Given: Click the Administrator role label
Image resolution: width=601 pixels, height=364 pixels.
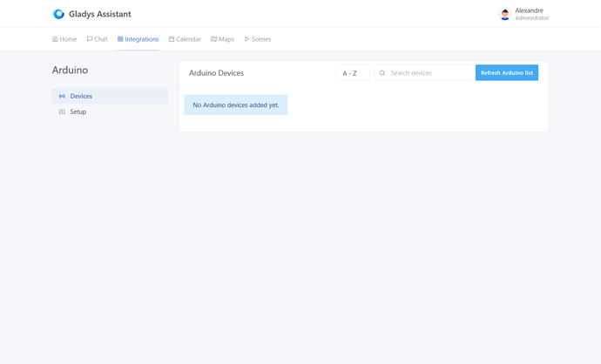Looking at the screenshot, I should [531, 18].
